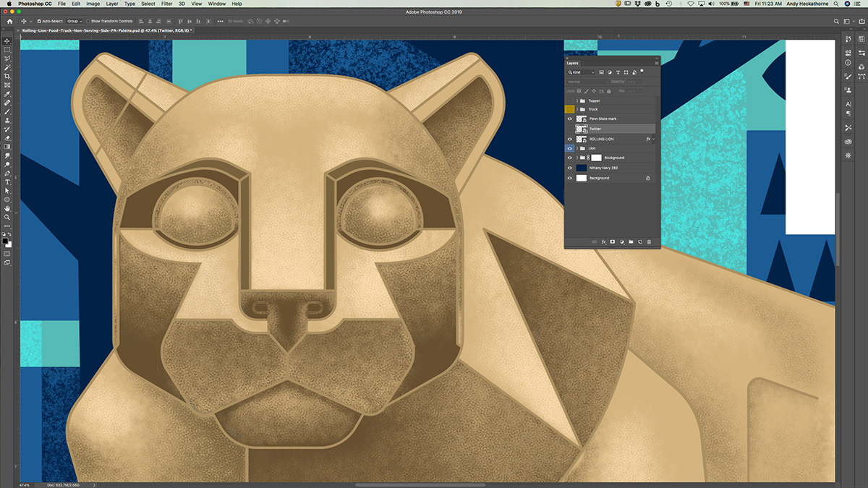This screenshot has width=868, height=488.
Task: Select the Magic Wand tool
Action: pyautogui.click(x=7, y=66)
